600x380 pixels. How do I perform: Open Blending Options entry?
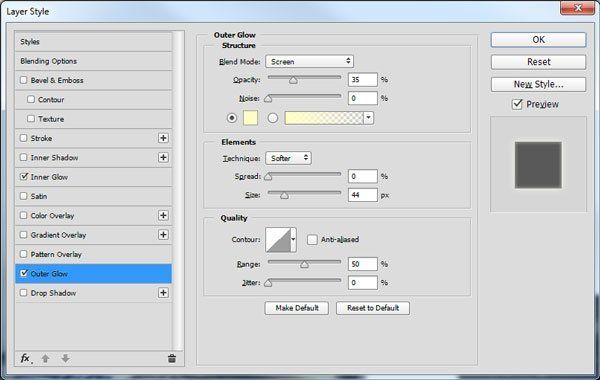click(x=93, y=61)
